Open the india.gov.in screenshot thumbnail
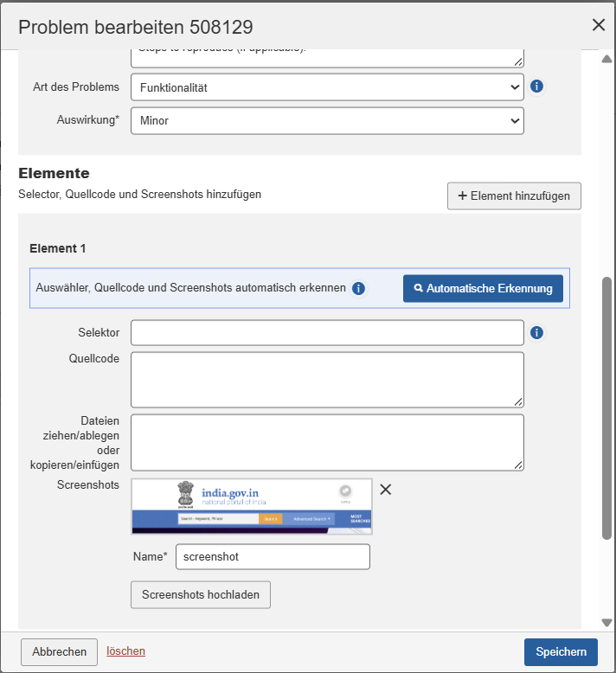Viewport: 616px width, 673px height. (252, 506)
